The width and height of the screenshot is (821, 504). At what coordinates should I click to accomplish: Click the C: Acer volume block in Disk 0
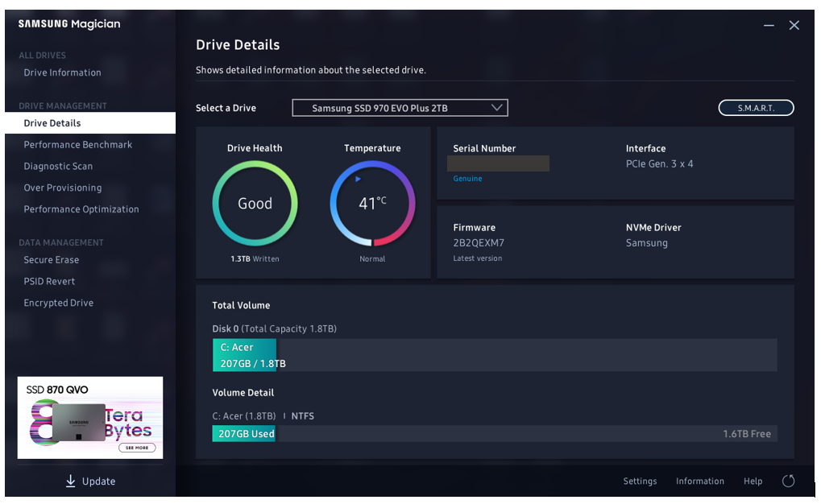244,355
